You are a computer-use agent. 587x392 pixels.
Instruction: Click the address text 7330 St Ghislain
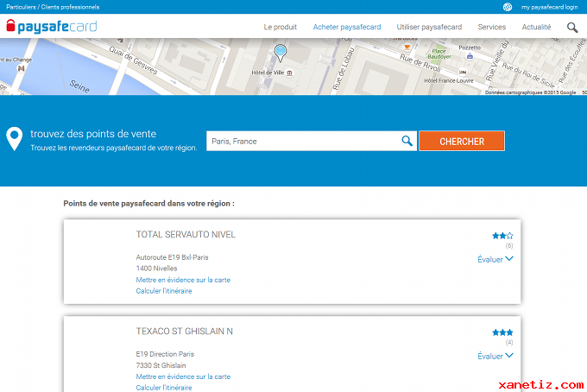pos(161,365)
